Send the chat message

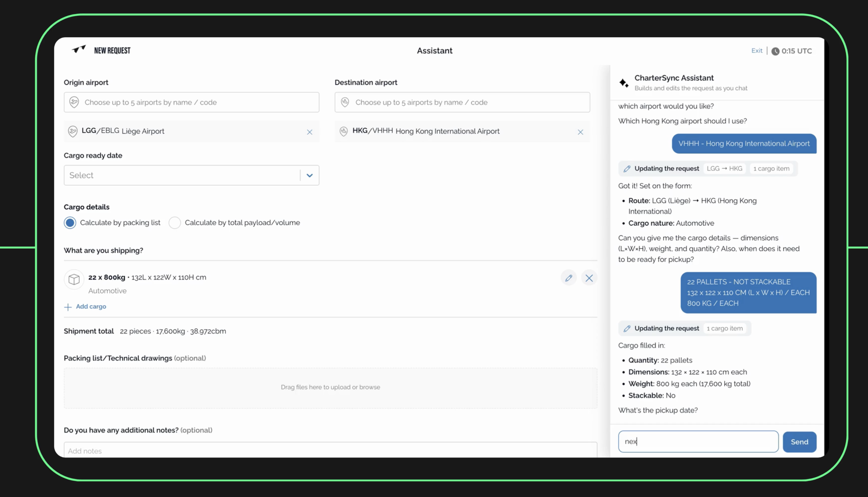click(799, 442)
